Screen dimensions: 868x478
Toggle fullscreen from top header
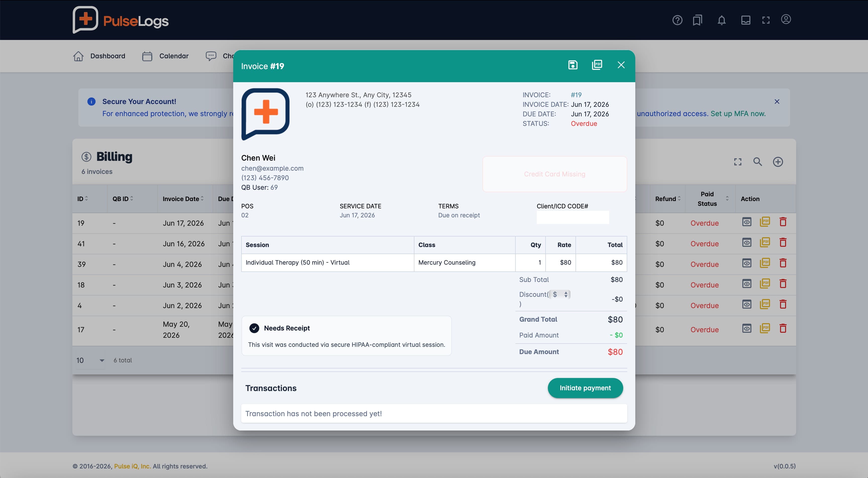pyautogui.click(x=766, y=20)
